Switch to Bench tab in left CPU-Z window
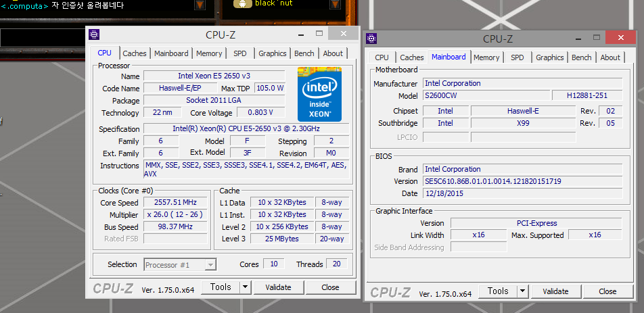 (x=304, y=53)
